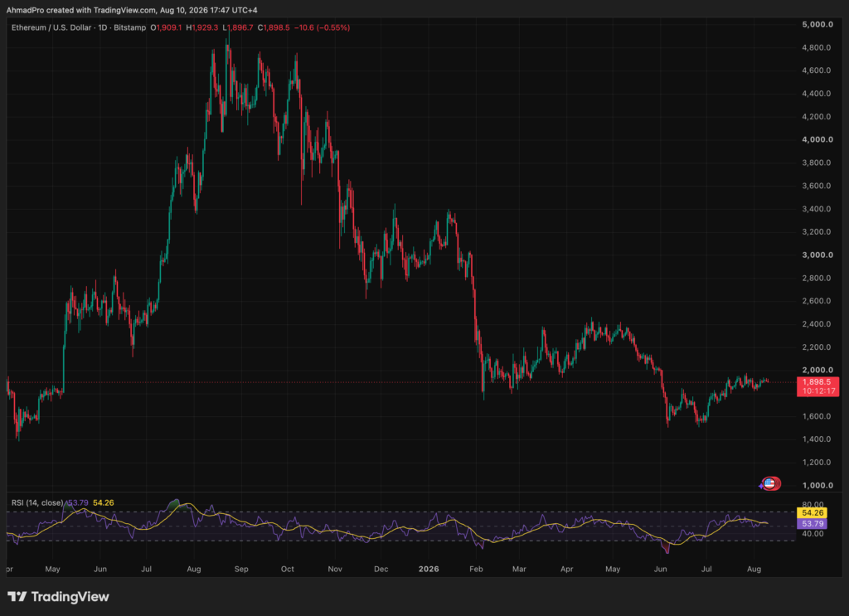Click the Aug label at right of time axis
The image size is (849, 616).
click(x=754, y=569)
